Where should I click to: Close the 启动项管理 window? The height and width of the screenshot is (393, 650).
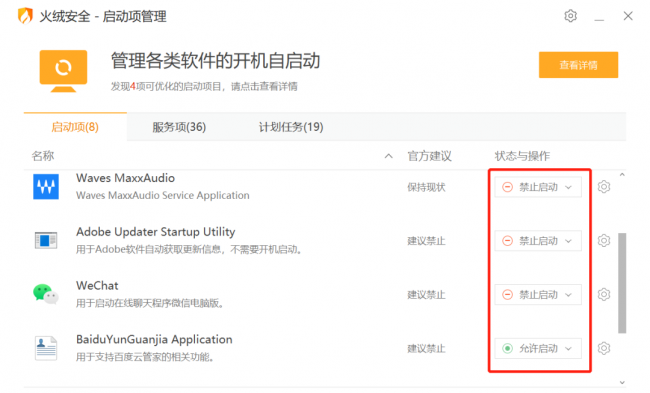click(x=628, y=16)
